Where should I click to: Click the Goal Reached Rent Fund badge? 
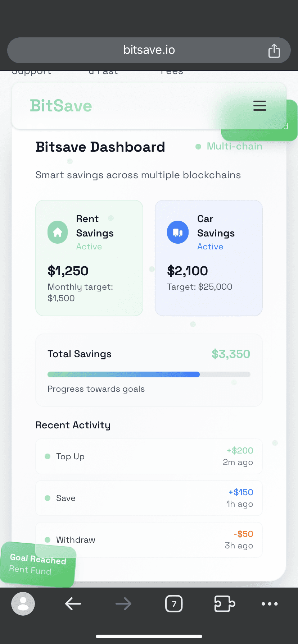tap(38, 564)
